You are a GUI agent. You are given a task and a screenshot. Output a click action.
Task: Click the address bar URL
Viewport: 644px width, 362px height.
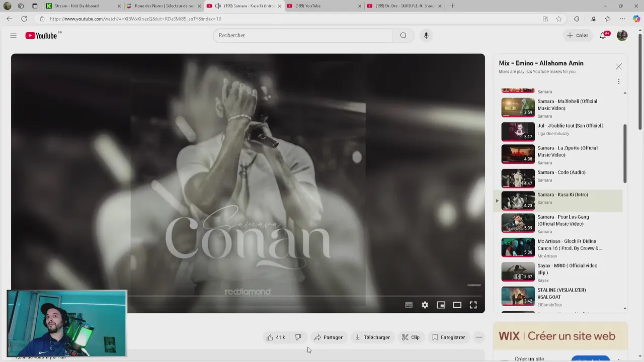coord(135,19)
